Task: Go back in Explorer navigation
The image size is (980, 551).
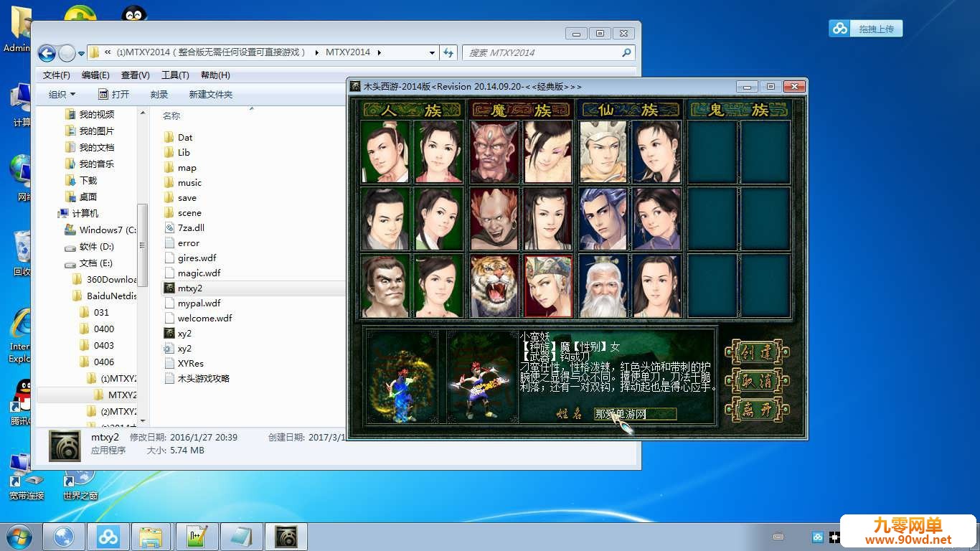Action: (47, 52)
